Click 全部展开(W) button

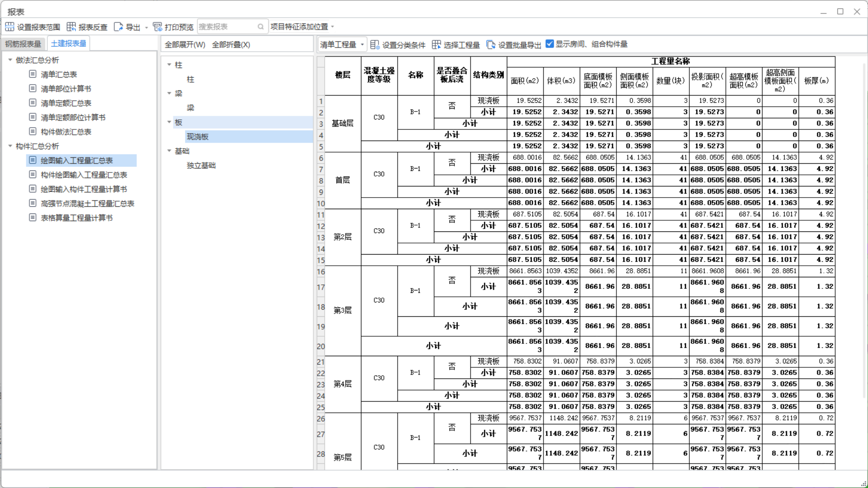pos(185,45)
